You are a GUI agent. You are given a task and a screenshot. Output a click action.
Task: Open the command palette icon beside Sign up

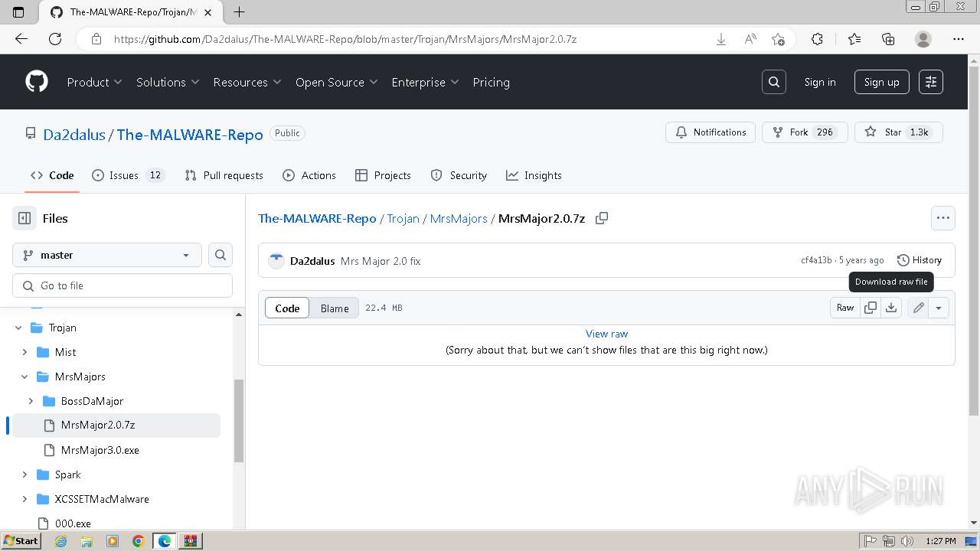click(931, 82)
